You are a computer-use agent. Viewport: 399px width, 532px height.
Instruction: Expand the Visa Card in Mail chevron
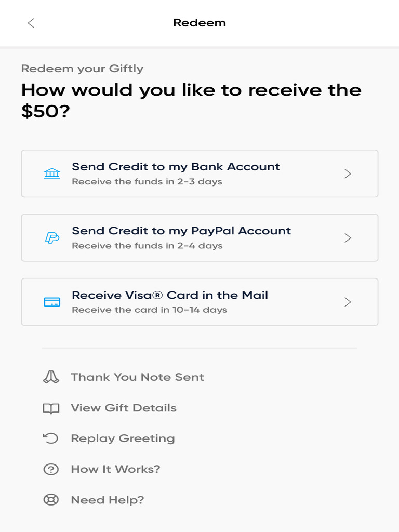348,302
